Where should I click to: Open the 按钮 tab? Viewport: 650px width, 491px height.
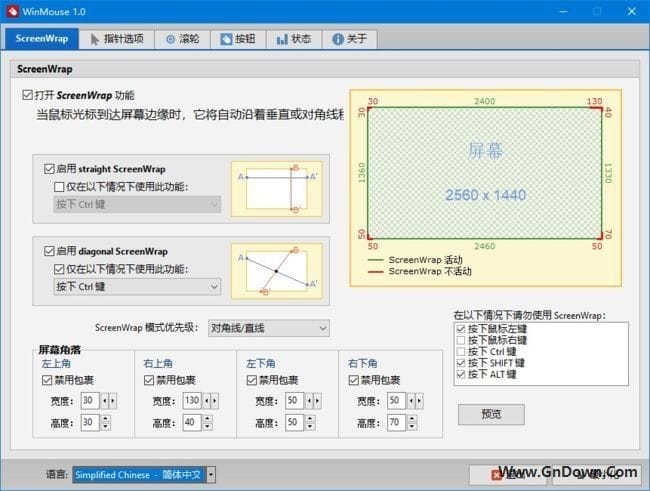tap(238, 39)
